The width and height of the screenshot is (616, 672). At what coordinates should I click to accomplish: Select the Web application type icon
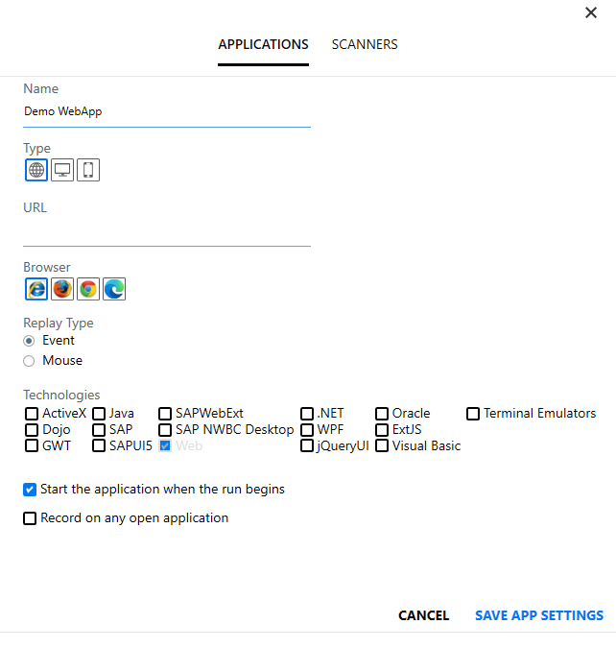click(x=36, y=170)
